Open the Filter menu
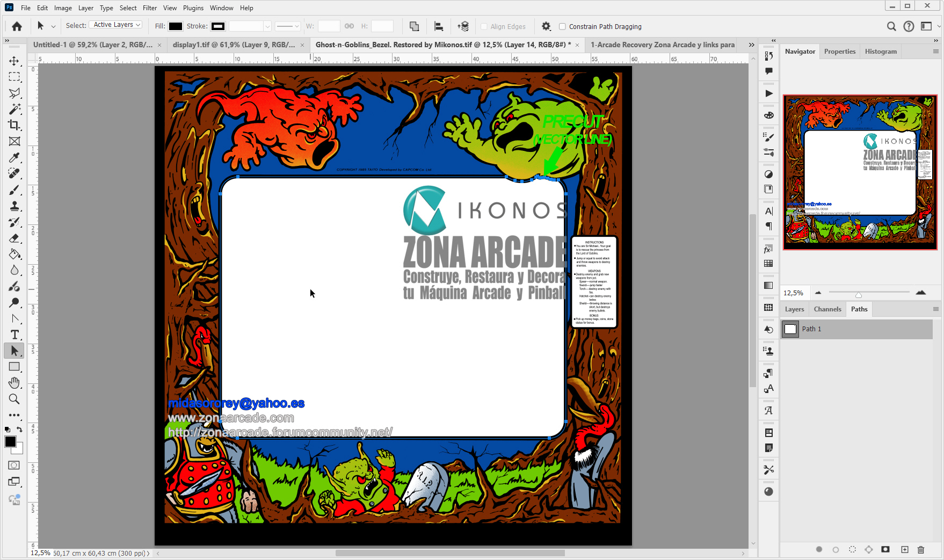The width and height of the screenshot is (944, 560). (x=150, y=8)
